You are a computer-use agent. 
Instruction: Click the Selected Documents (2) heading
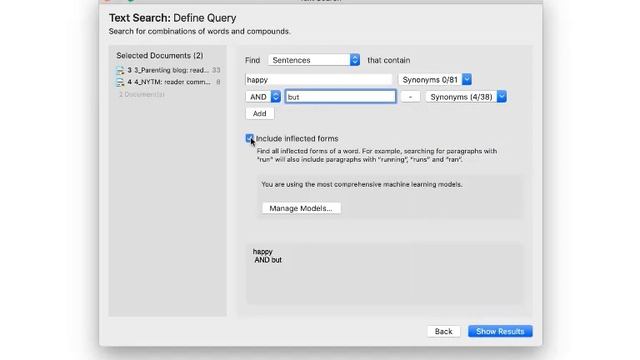[160, 56]
